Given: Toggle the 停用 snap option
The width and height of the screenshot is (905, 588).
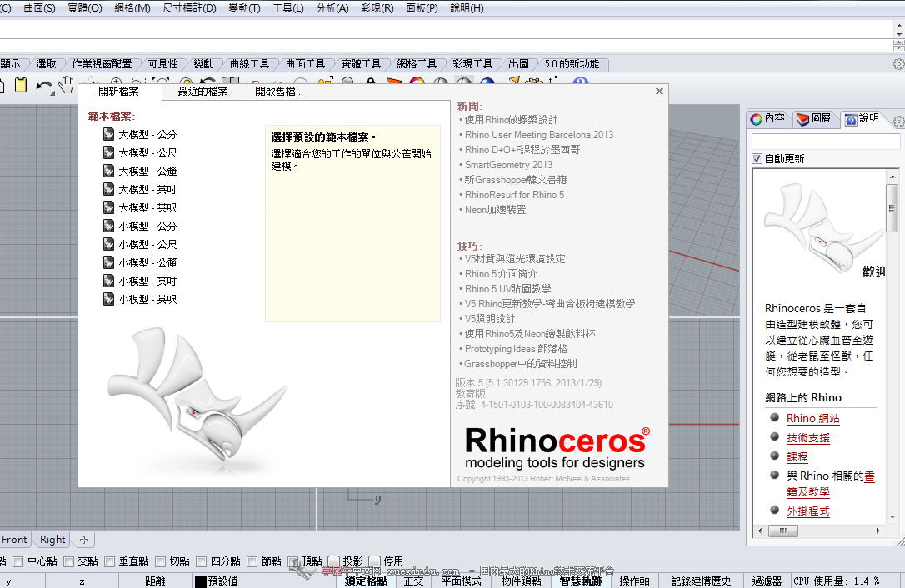Looking at the screenshot, I should point(374,561).
